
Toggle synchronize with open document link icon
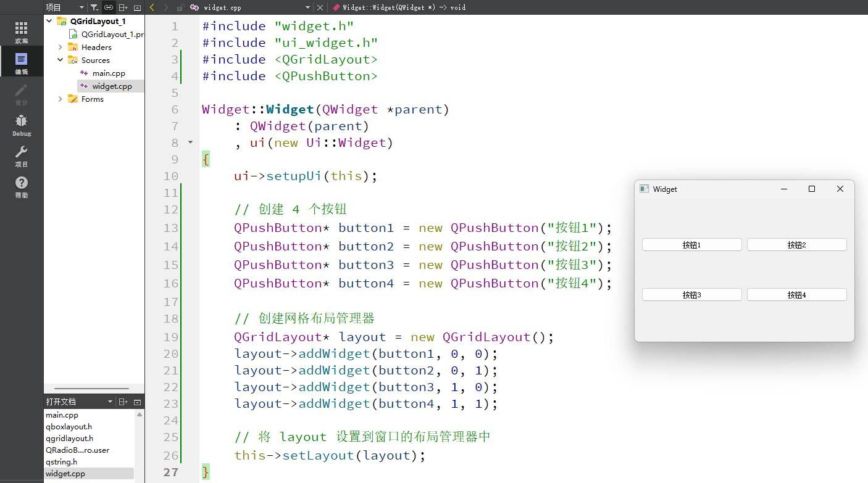coord(108,7)
